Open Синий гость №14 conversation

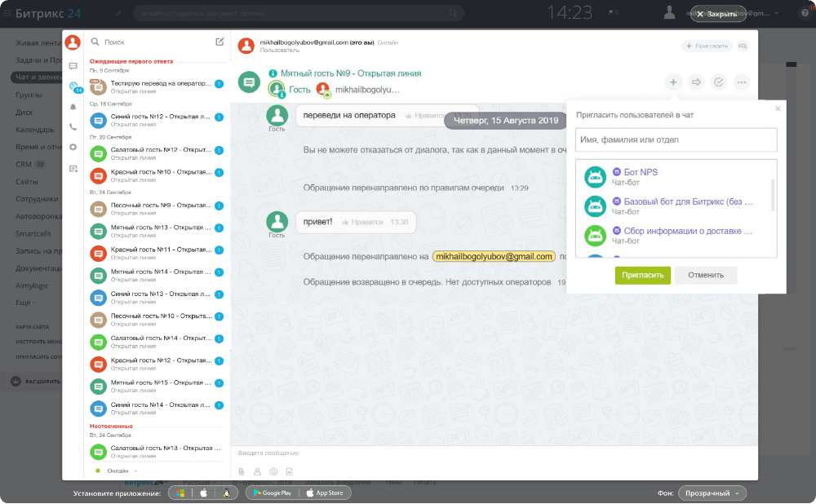tap(157, 409)
